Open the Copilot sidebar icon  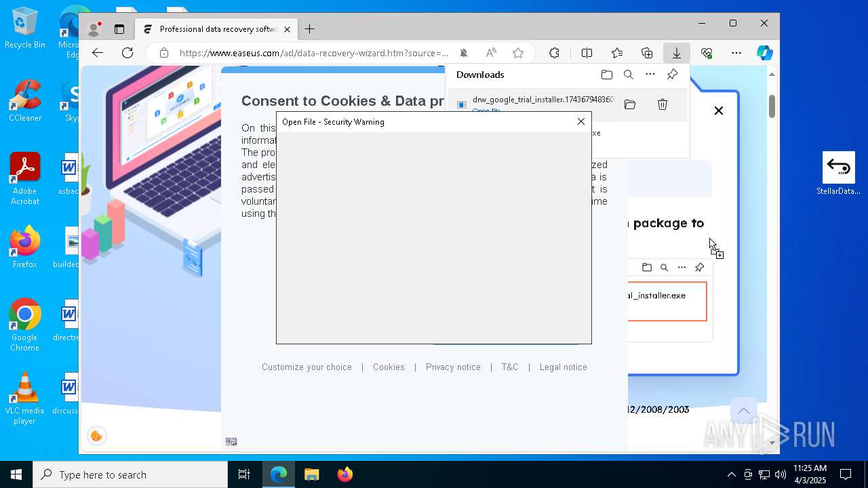(x=765, y=53)
